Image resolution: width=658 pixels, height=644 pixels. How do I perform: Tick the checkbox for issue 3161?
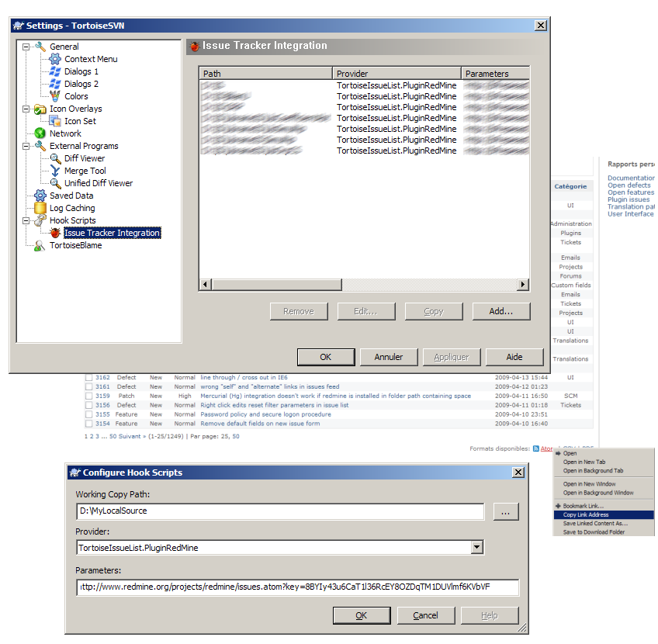(88, 387)
